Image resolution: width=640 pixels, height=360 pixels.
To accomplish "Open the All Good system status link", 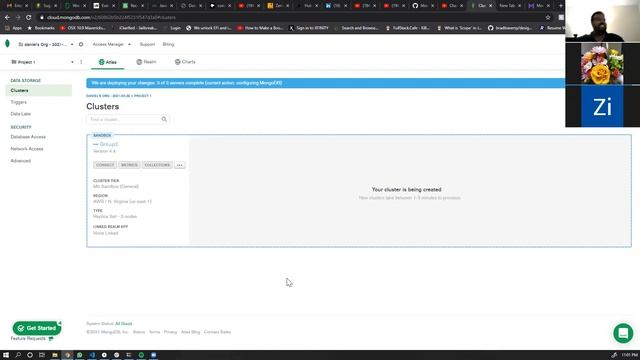I will 123,324.
